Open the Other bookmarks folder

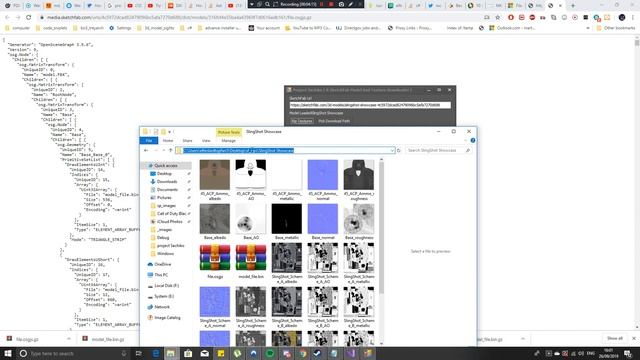[x=616, y=28]
